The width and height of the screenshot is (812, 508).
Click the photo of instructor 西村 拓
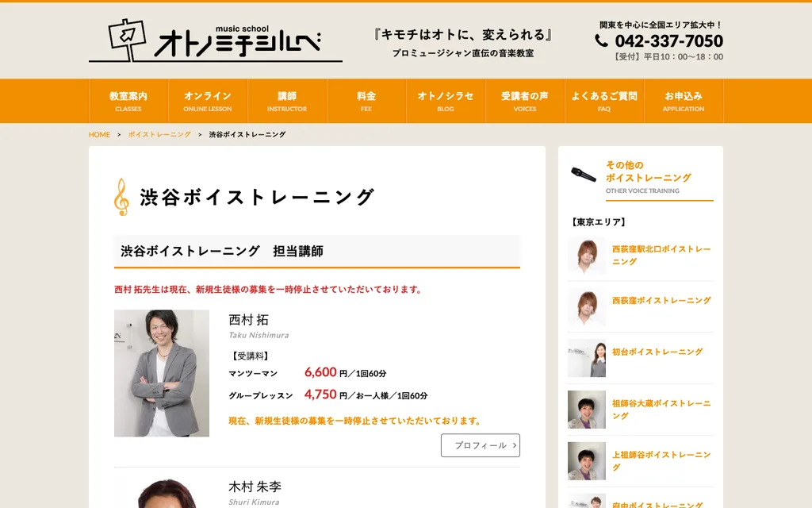162,373
